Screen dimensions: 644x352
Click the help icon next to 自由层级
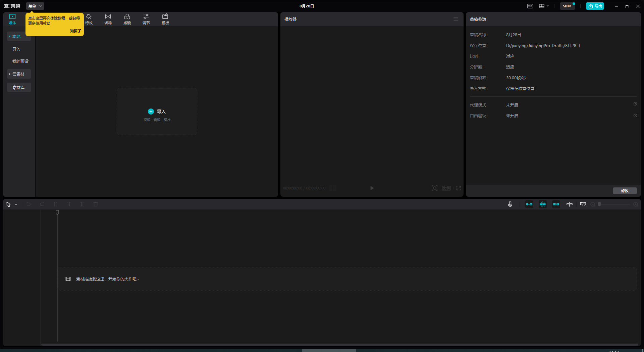click(x=635, y=116)
